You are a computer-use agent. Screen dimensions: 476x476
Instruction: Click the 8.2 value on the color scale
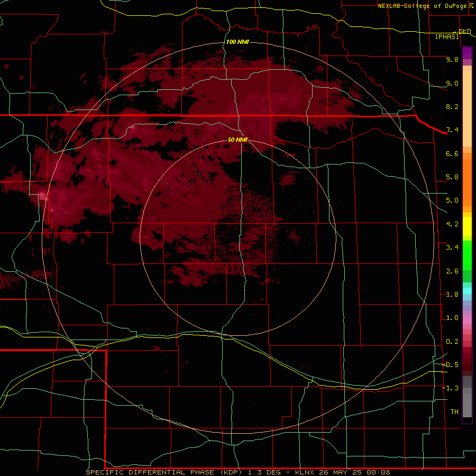tap(452, 106)
